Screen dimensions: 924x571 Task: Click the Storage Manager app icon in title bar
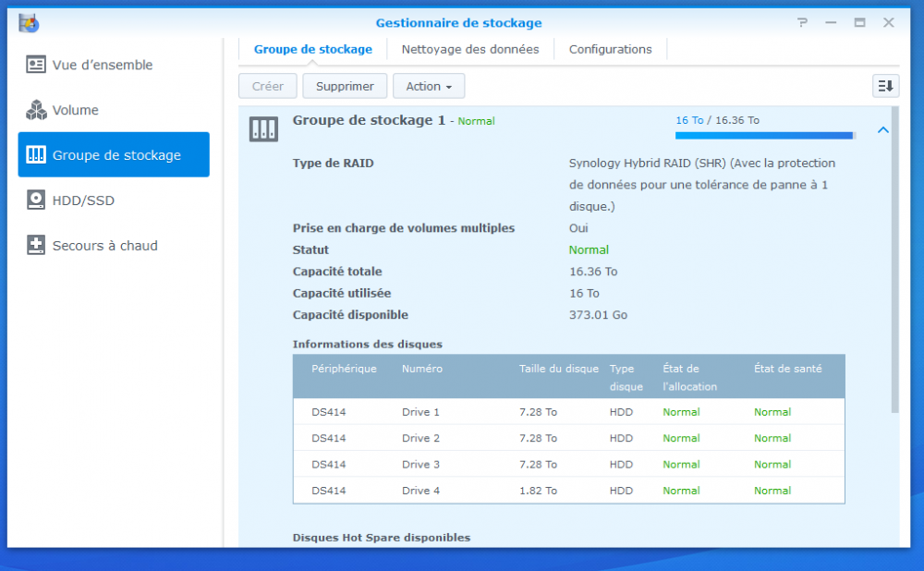pos(29,23)
